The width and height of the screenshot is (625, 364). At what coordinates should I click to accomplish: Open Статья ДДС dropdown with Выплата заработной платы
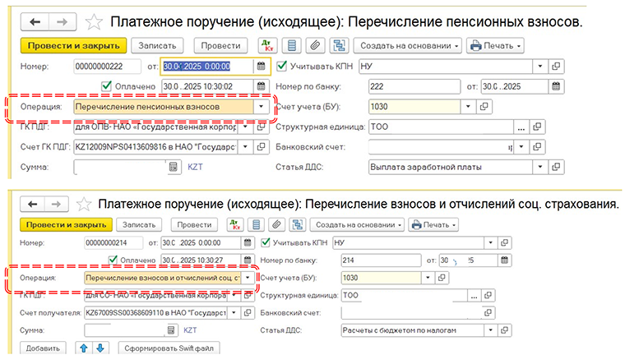point(540,167)
